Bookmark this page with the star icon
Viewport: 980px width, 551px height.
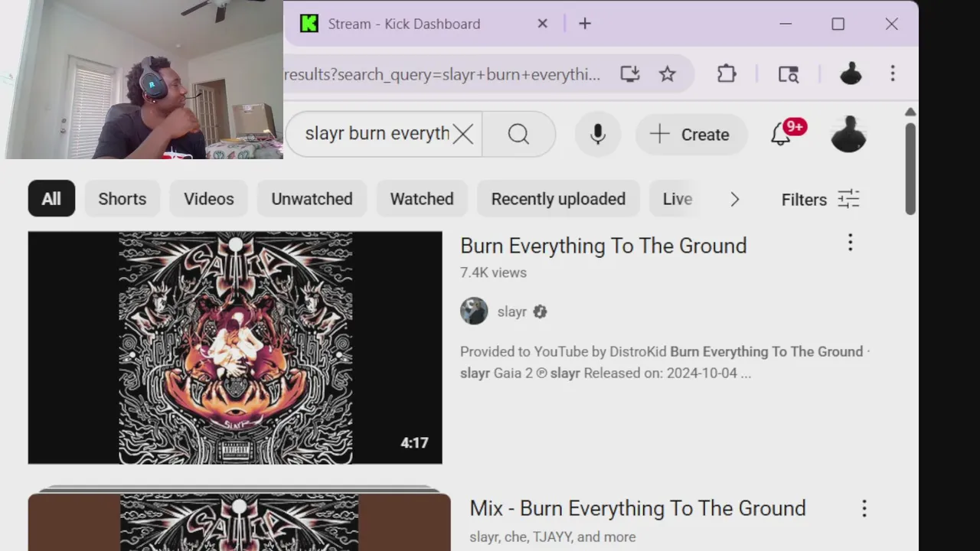pyautogui.click(x=668, y=74)
